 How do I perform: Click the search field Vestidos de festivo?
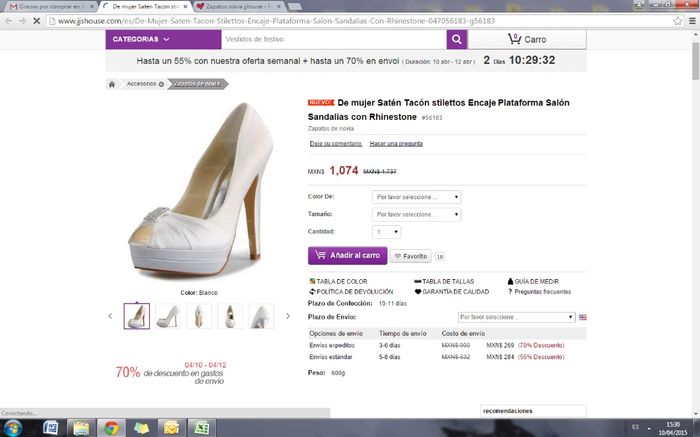coord(334,39)
